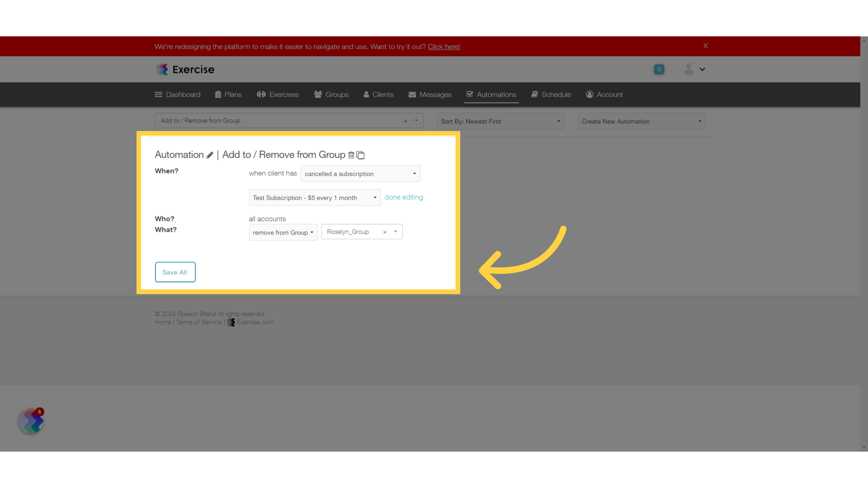Select the Automations tab
The image size is (868, 488).
tap(491, 94)
